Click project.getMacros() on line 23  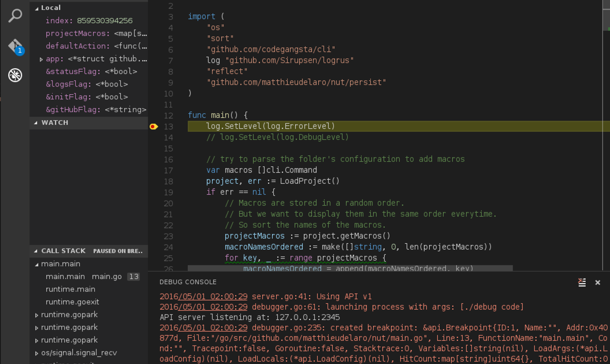[347, 236]
